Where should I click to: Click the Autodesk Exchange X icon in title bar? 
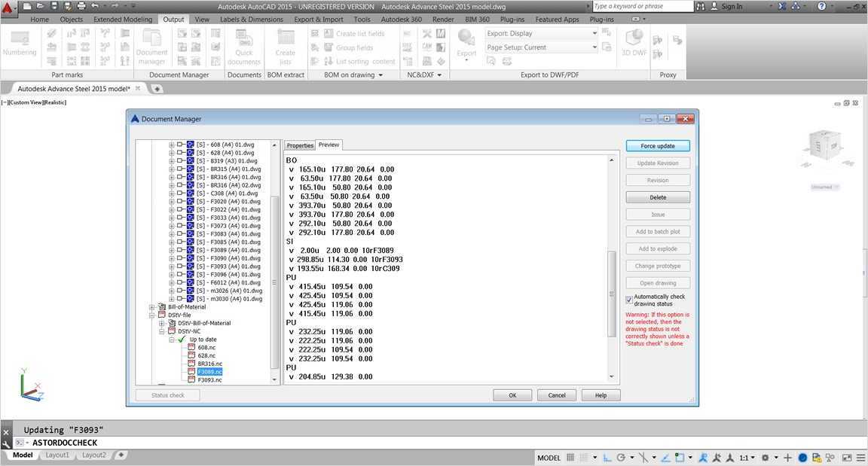pyautogui.click(x=781, y=6)
